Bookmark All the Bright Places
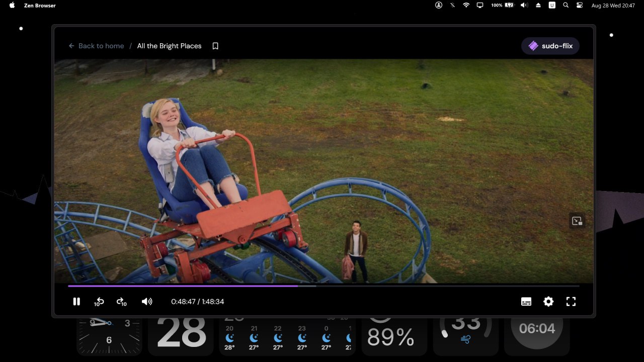This screenshot has width=644, height=362. pyautogui.click(x=215, y=46)
